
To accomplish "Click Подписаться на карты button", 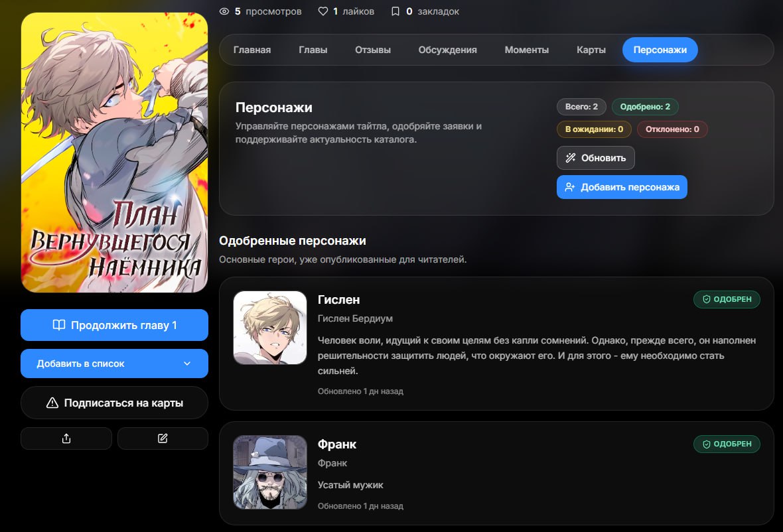I will coord(114,403).
